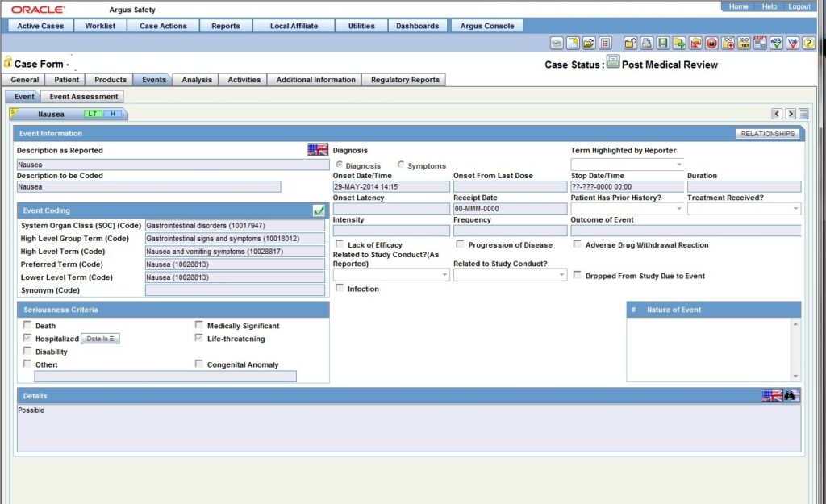Click the Onset Date/Time input field
826x504 pixels.
point(391,186)
